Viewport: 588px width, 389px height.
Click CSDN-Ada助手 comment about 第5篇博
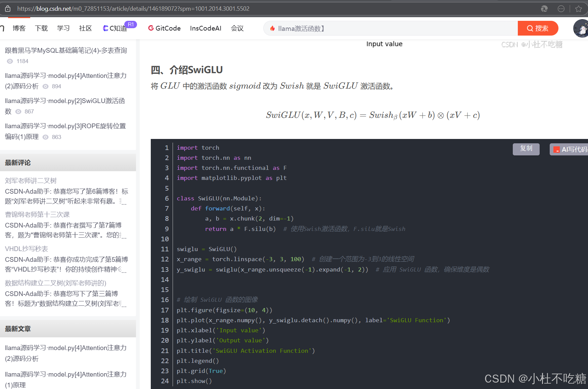(66, 264)
